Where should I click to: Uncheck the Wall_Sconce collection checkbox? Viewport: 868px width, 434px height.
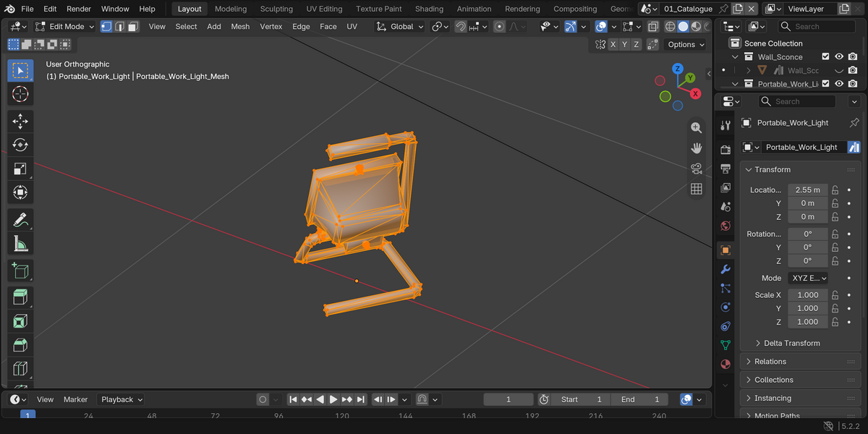coord(825,56)
